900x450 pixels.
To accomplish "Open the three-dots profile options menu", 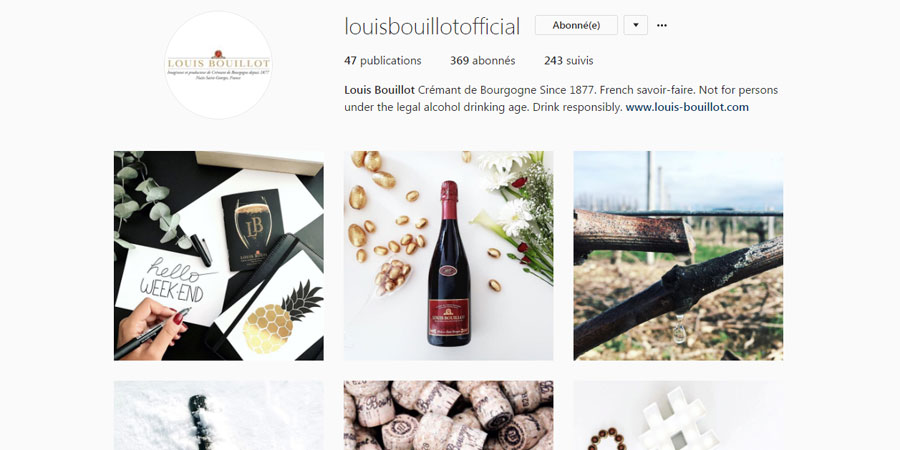I will pyautogui.click(x=662, y=25).
